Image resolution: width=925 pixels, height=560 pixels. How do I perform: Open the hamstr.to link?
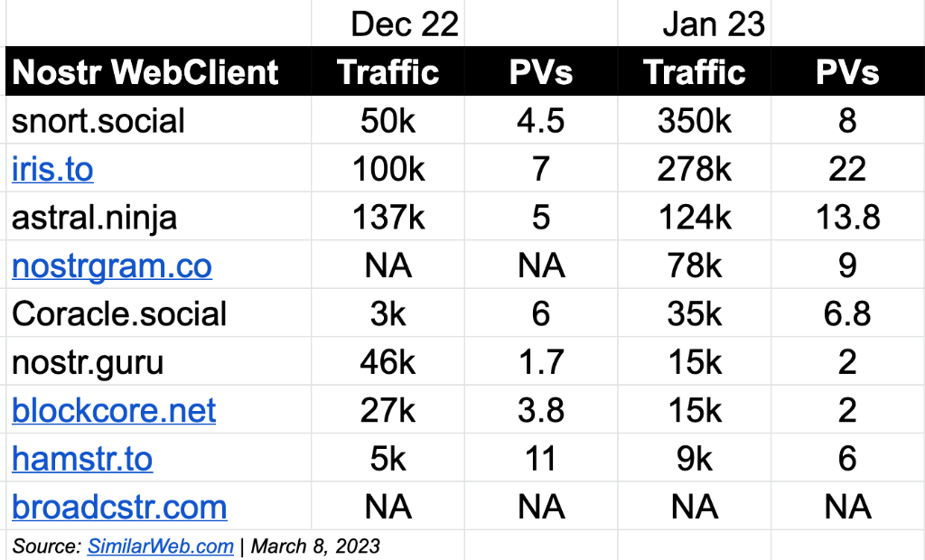tap(82, 459)
